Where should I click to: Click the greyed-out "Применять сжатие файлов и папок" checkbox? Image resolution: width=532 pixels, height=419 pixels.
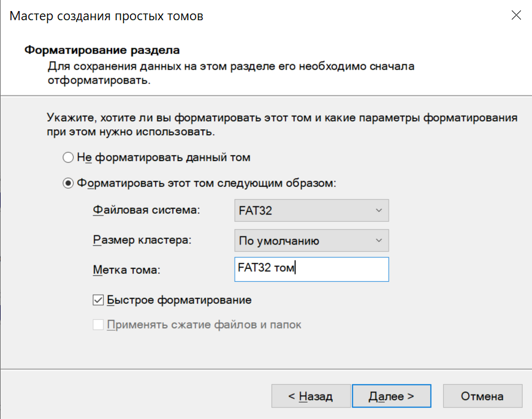click(x=98, y=325)
